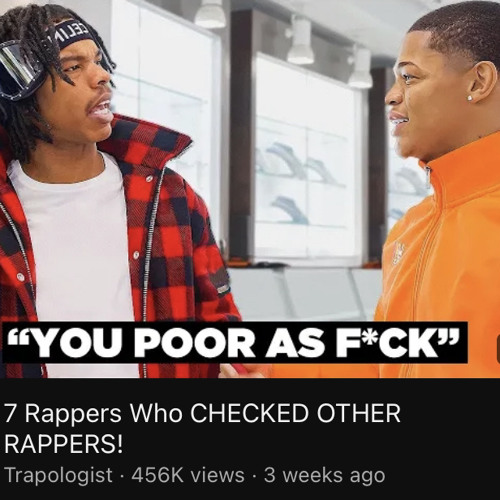This screenshot has width=500, height=500.
Task: Click the word 'RAPPERS!' on the second title line
Action: (x=63, y=444)
